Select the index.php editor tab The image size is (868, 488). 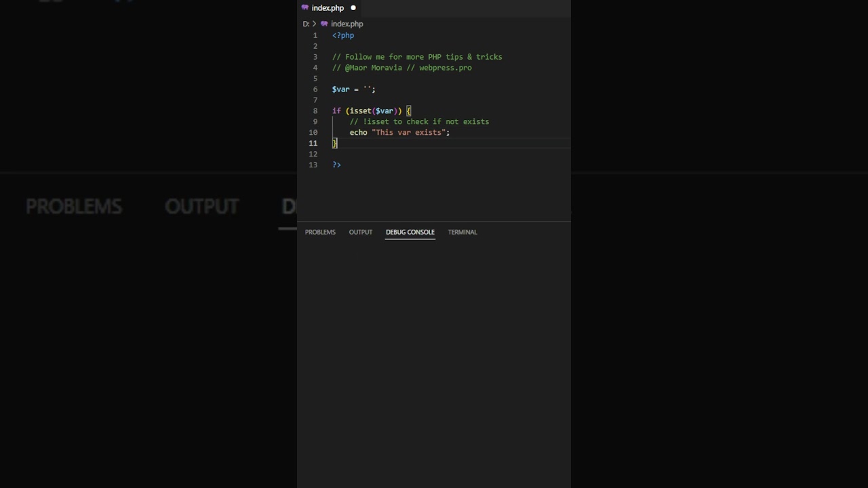coord(329,8)
